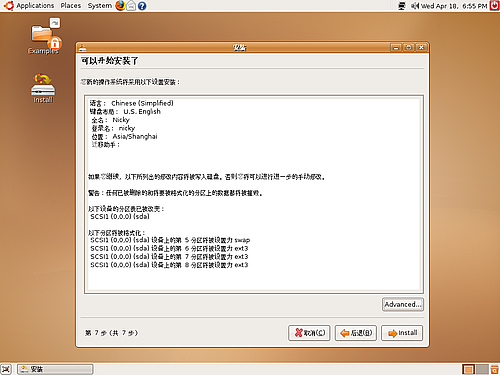Screen dimensions: 500x375
Task: Click the partition 8 ext3 line
Action: 169,265
